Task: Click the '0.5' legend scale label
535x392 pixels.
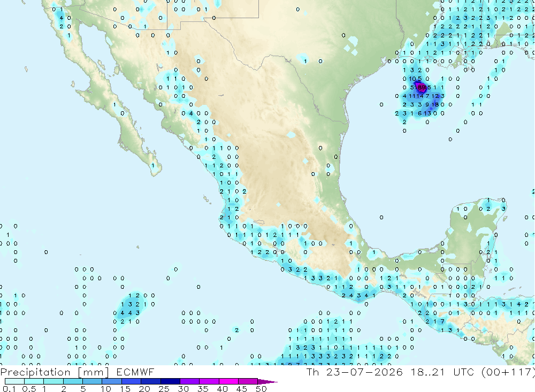Action: (29, 389)
